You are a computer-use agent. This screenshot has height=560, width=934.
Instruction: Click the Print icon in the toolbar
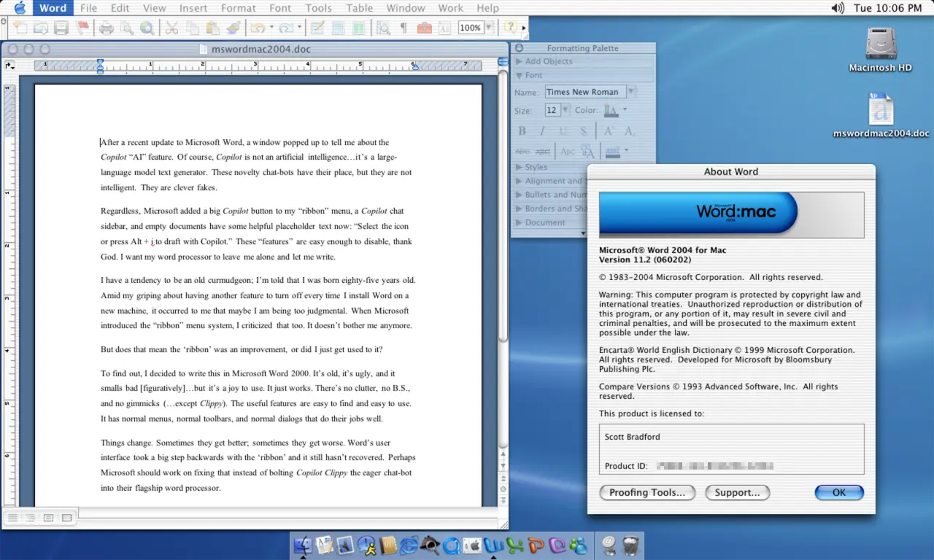pos(107,28)
